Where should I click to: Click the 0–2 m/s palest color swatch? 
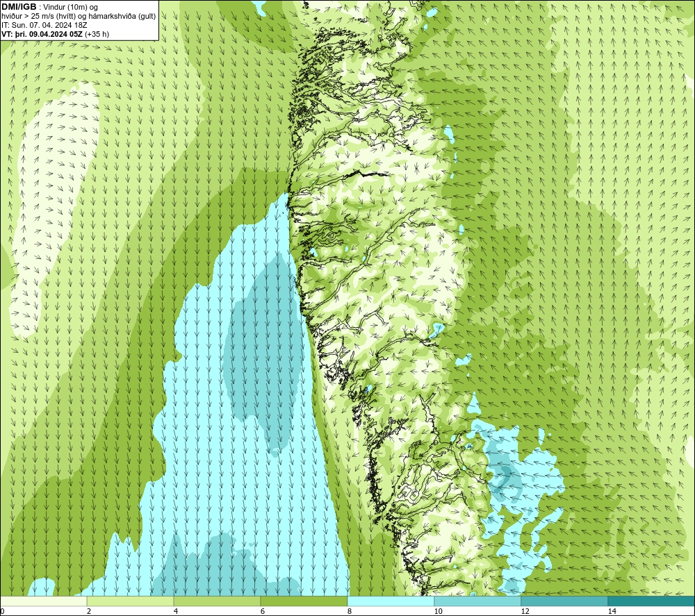[x=43, y=601]
